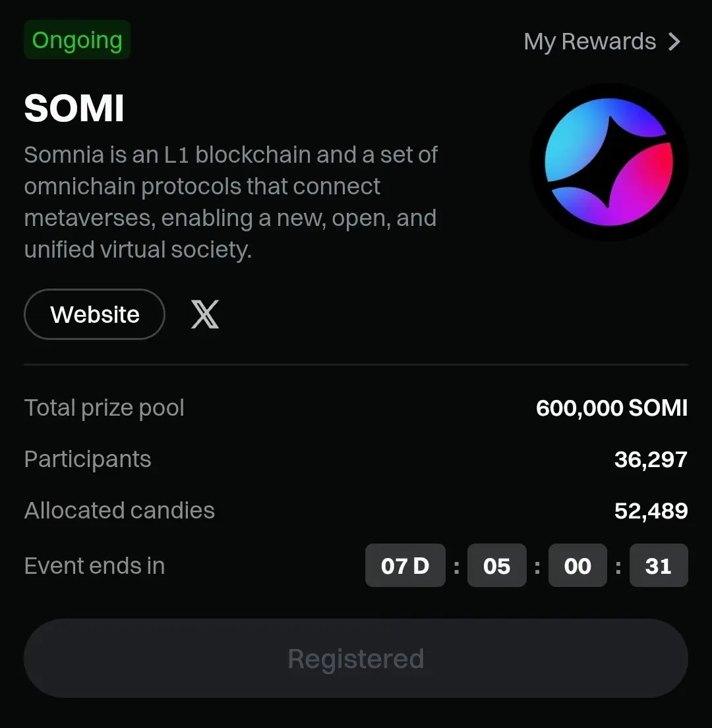Click the Total prize pool label
This screenshot has height=728, width=712.
pos(104,408)
